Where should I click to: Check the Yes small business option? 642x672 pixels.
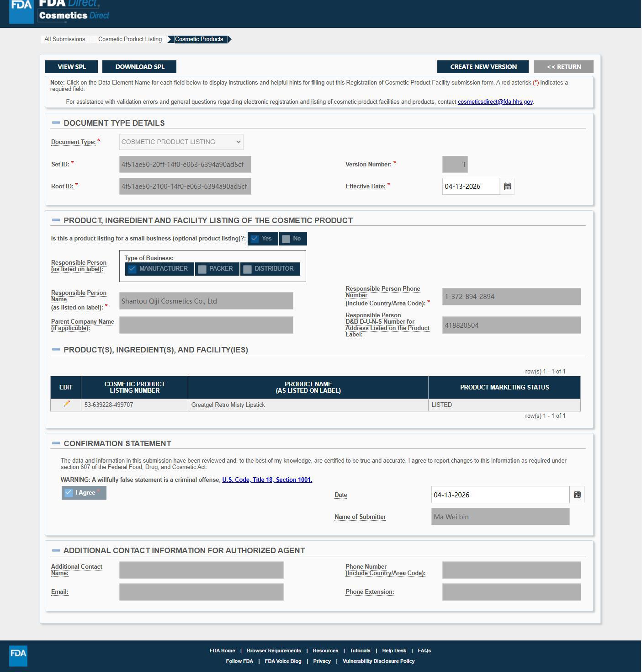[x=255, y=239]
